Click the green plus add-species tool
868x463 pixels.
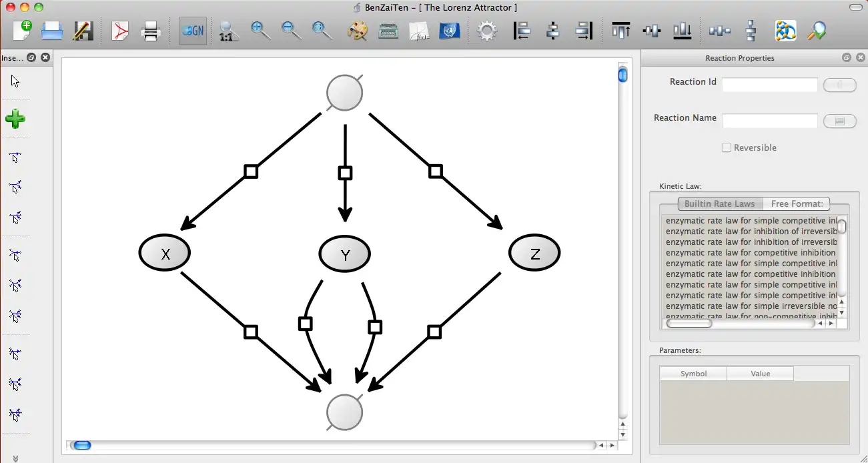15,119
